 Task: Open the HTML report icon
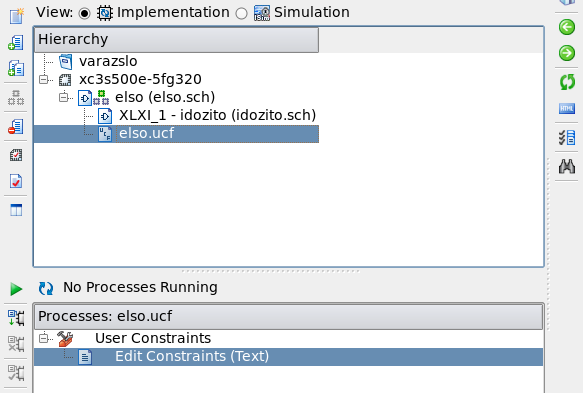coord(567,109)
